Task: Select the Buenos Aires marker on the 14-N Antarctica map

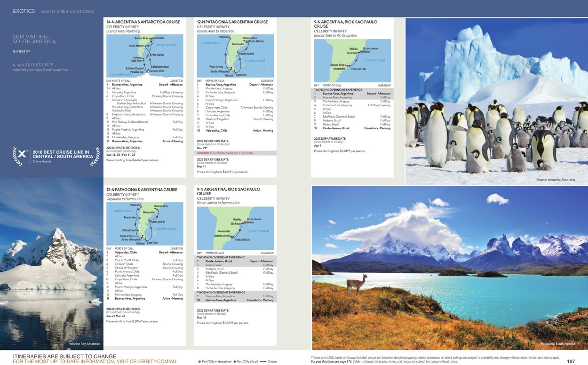Action: pyautogui.click(x=149, y=39)
